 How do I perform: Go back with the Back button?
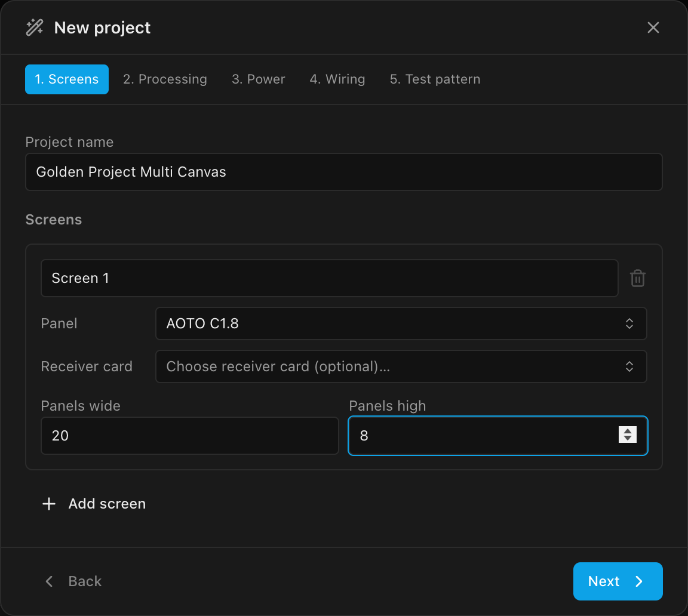73,581
